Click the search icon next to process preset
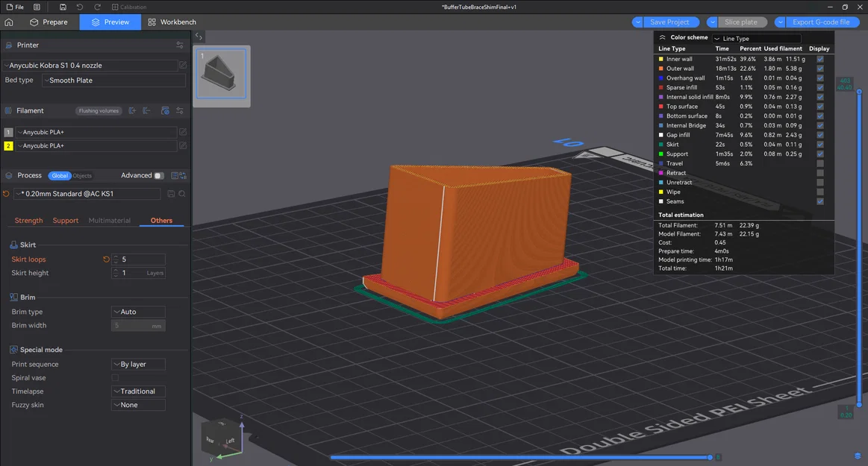Image resolution: width=868 pixels, height=466 pixels. 182,194
